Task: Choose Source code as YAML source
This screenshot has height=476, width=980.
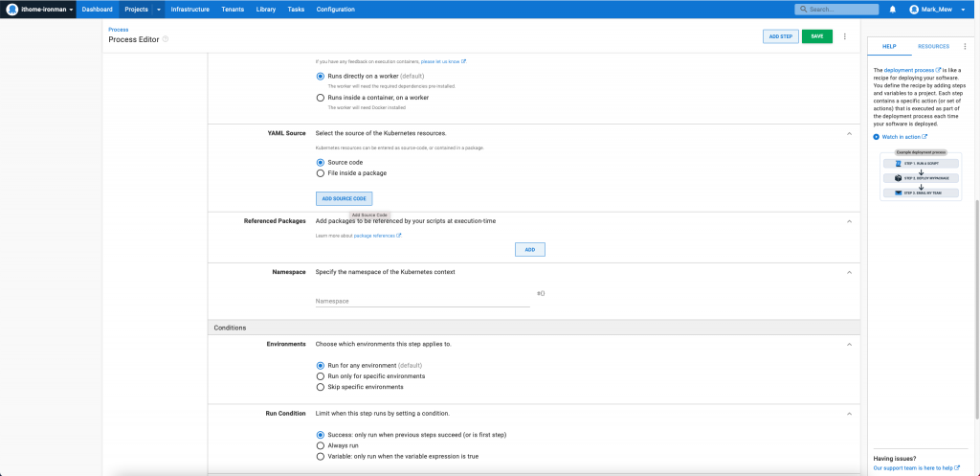Action: 321,163
